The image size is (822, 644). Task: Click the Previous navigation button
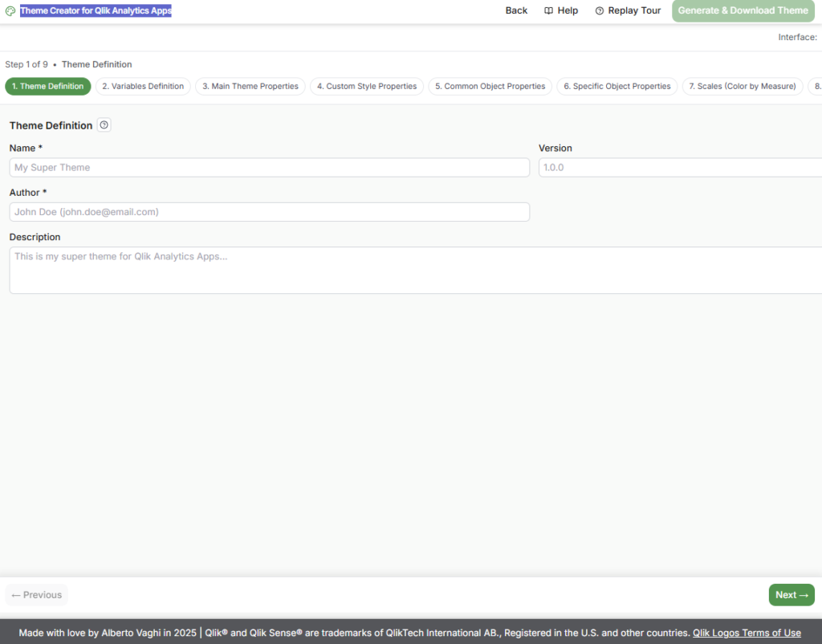(x=37, y=595)
